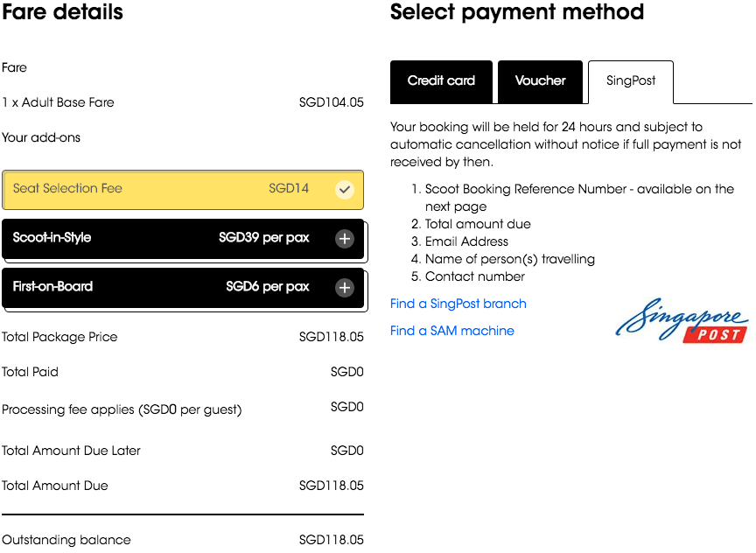Open the Find a SAM machine link
This screenshot has width=756, height=553.
[x=452, y=331]
